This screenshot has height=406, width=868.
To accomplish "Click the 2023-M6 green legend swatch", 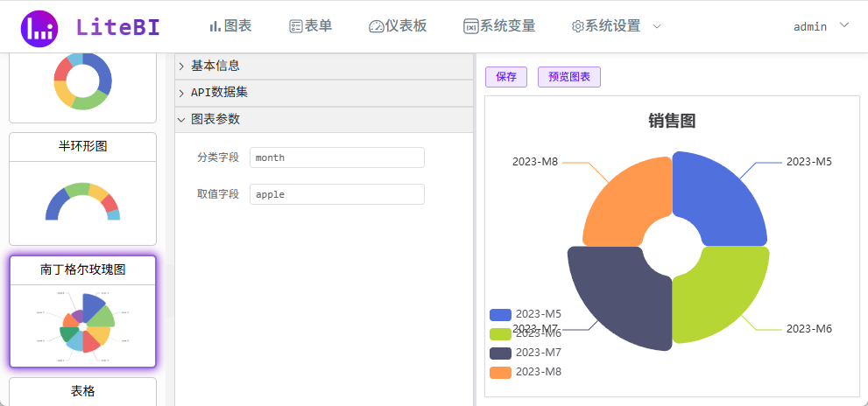I will (500, 333).
